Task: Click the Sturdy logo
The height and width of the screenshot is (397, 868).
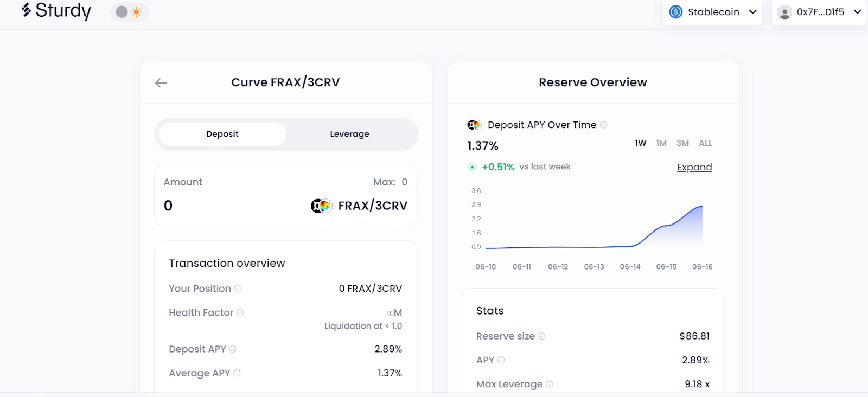Action: tap(56, 11)
